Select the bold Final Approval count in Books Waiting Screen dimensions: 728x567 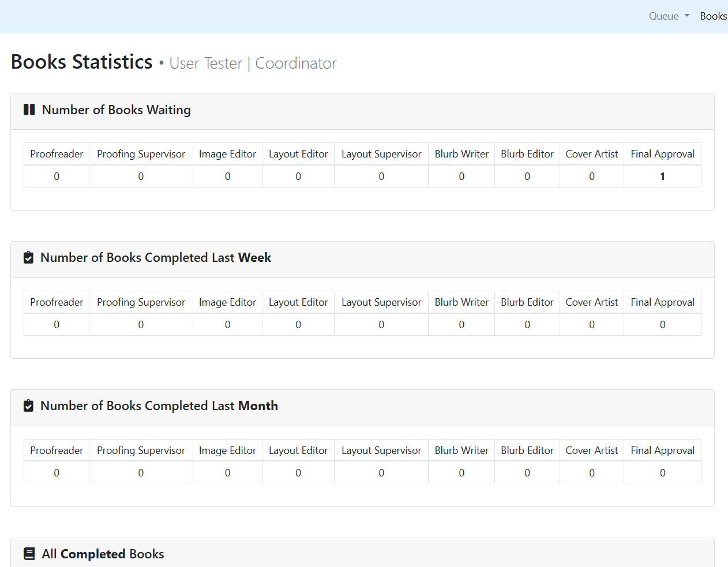[662, 177]
